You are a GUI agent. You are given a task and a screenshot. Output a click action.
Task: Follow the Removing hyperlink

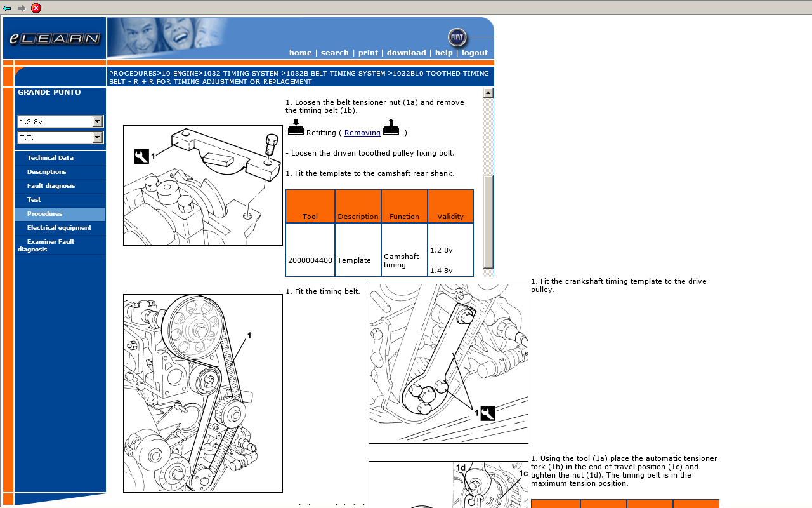362,133
